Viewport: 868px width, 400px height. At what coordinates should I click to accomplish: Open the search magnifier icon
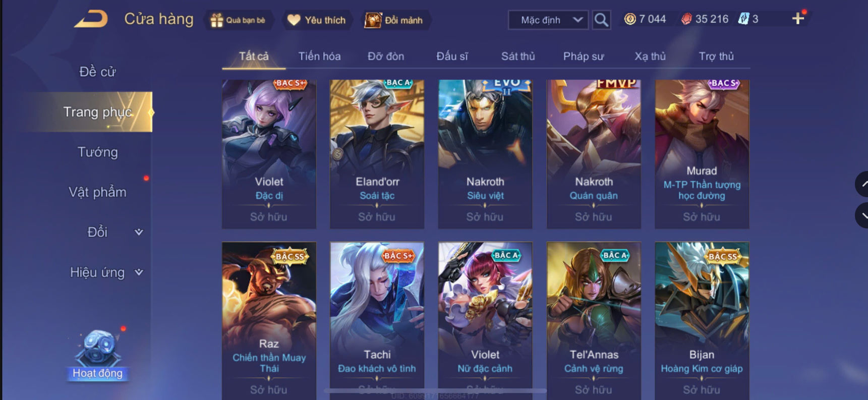point(601,20)
